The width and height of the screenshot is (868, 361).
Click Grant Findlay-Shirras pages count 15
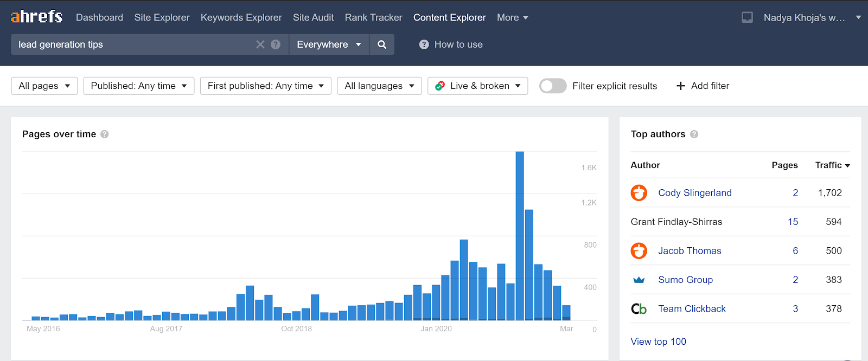[793, 222]
